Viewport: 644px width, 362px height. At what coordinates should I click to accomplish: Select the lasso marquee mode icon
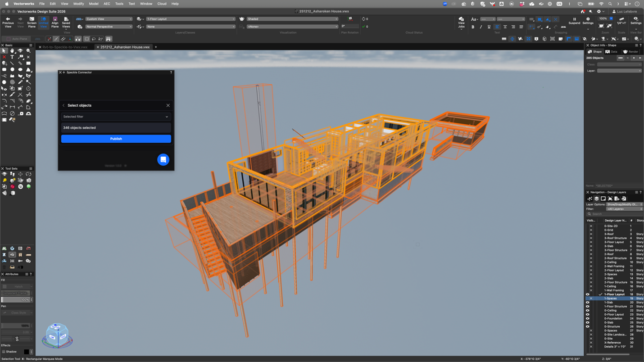[x=94, y=39]
